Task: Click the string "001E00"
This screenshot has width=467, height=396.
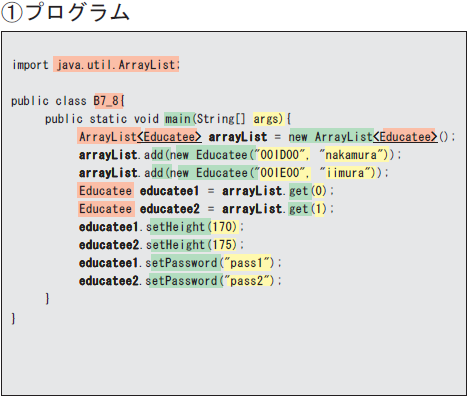Action: tap(280, 173)
